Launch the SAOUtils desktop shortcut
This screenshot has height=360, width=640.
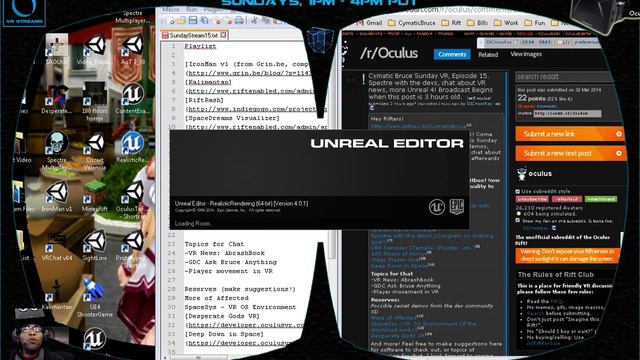57,50
